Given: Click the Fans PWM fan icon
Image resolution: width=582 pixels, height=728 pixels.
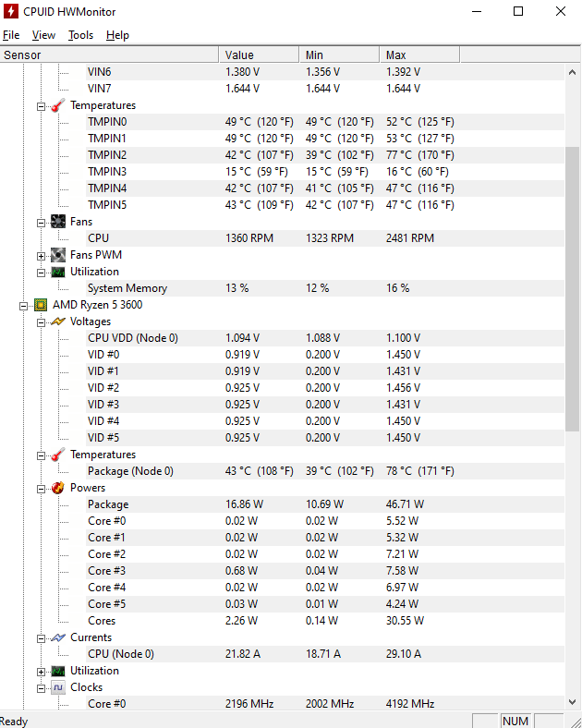Looking at the screenshot, I should [58, 255].
